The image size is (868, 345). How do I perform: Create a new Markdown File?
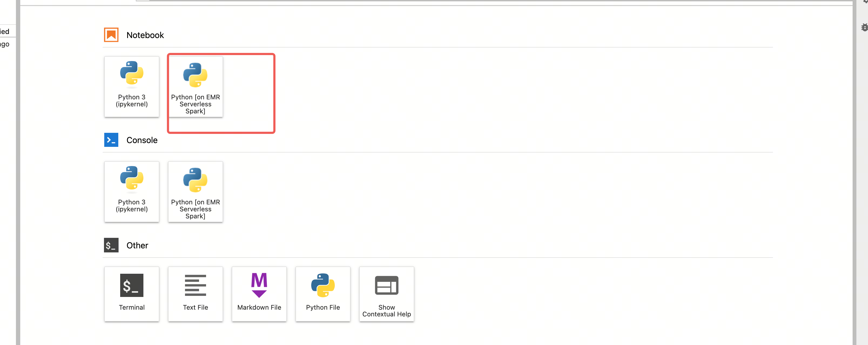259,293
